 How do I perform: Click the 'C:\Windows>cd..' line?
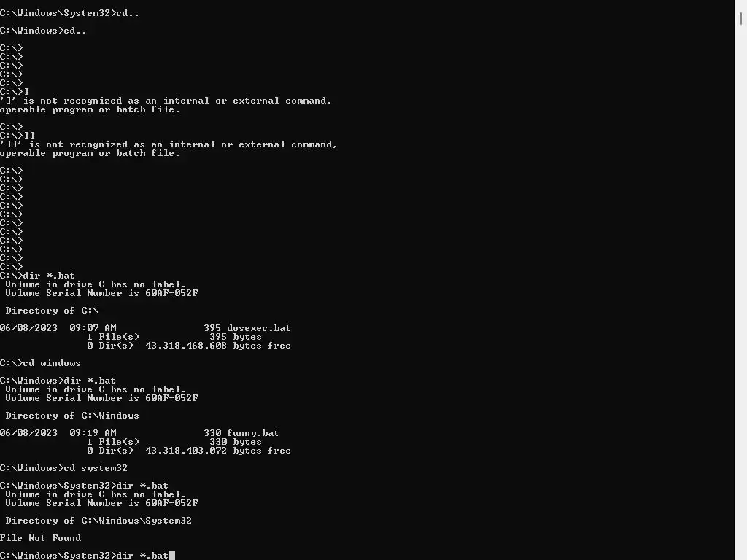43,31
